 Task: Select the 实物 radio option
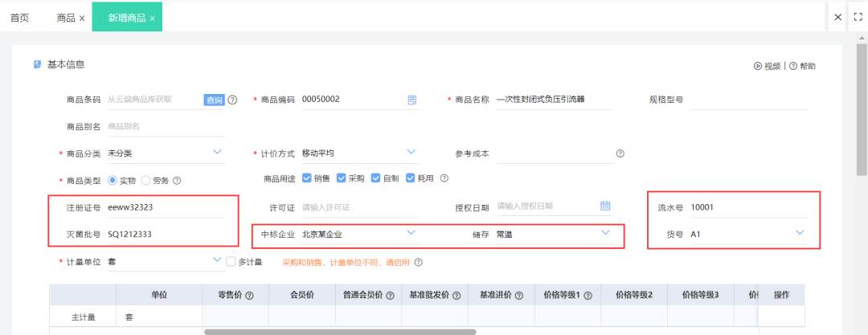pos(113,181)
